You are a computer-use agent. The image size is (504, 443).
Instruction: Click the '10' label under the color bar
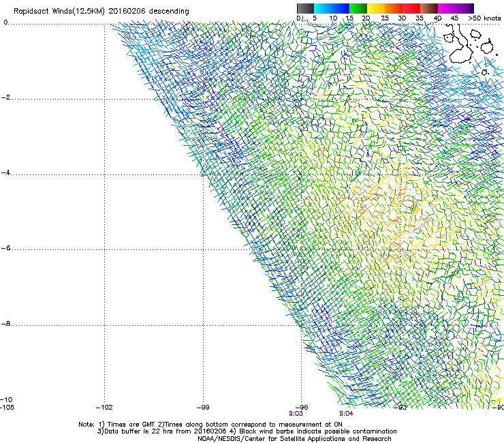(x=333, y=18)
